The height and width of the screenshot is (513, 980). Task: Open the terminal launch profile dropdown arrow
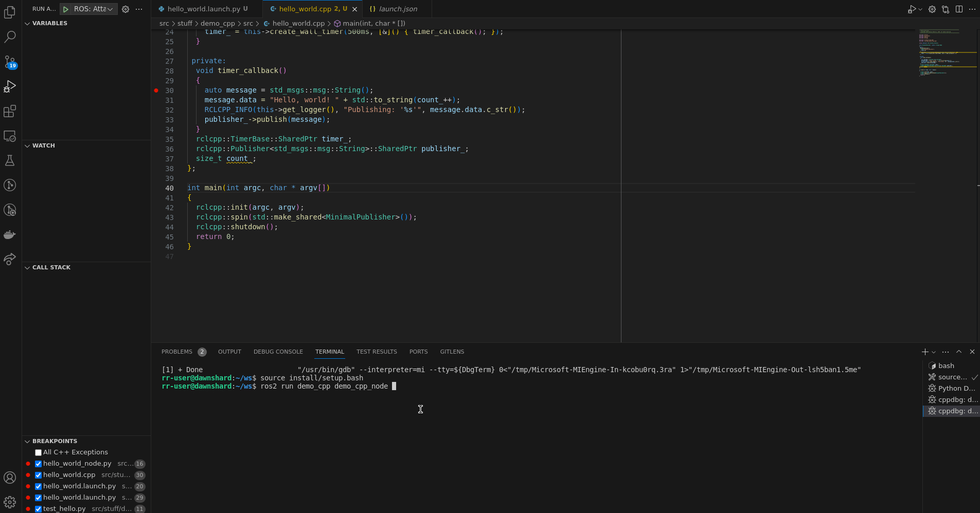coord(934,352)
